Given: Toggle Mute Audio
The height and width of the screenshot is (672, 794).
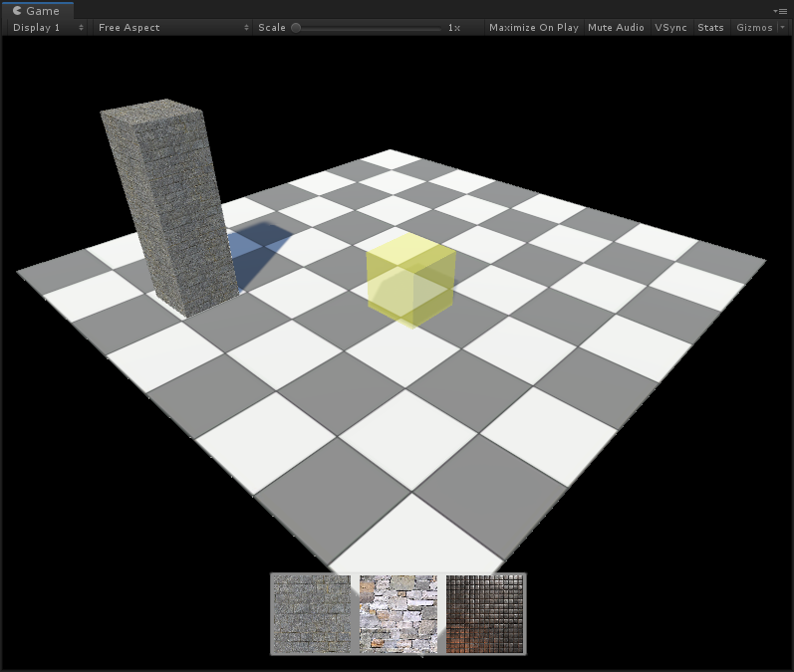Looking at the screenshot, I should click(x=616, y=27).
